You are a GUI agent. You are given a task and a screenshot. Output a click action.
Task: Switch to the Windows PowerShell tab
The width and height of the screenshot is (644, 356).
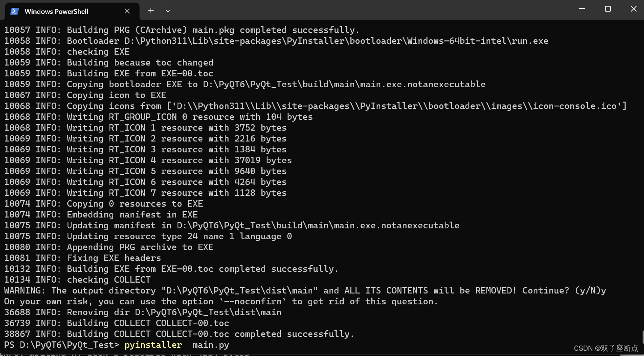72,11
